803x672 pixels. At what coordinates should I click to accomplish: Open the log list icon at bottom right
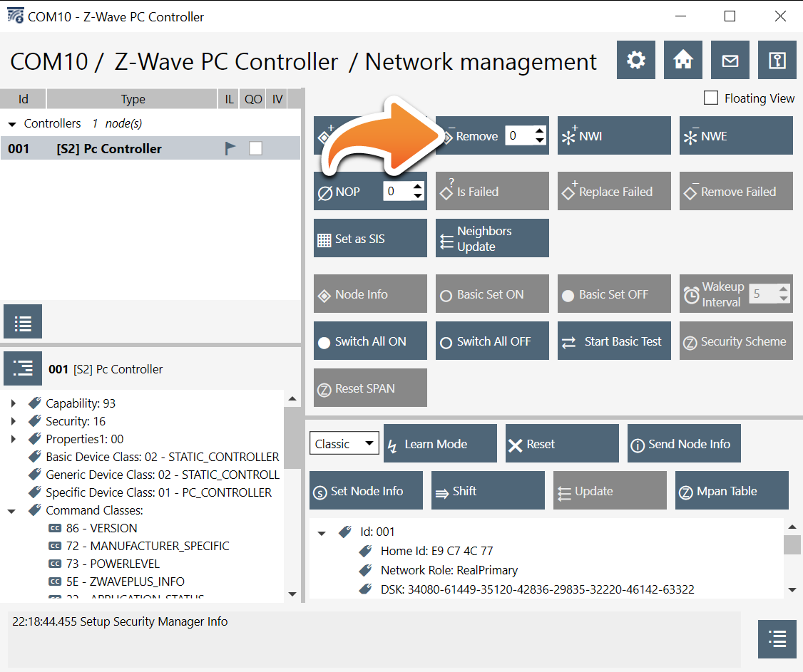pyautogui.click(x=777, y=639)
